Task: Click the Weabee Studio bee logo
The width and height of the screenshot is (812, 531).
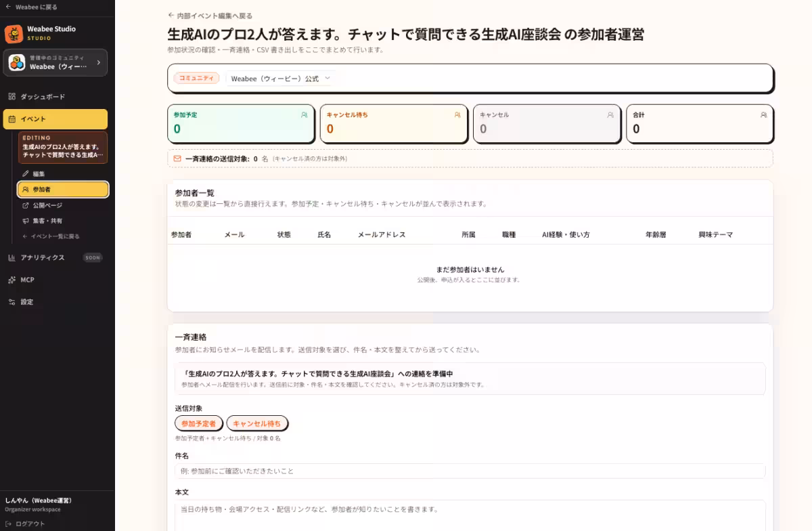Action: [x=14, y=33]
